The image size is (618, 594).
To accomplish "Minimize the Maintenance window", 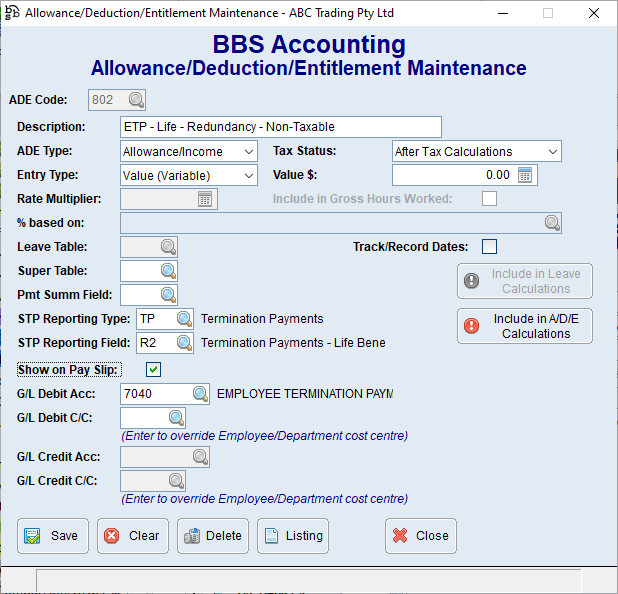I will tap(503, 13).
